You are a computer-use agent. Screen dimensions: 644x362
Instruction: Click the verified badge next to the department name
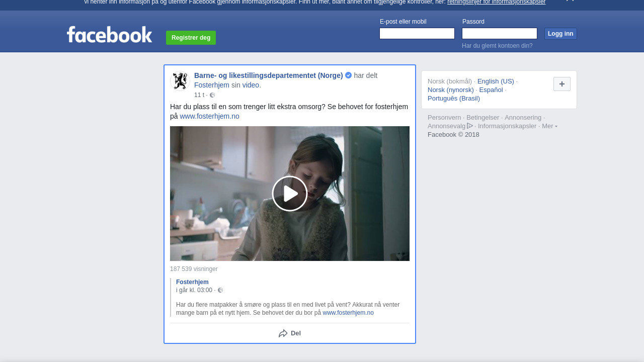click(x=348, y=75)
